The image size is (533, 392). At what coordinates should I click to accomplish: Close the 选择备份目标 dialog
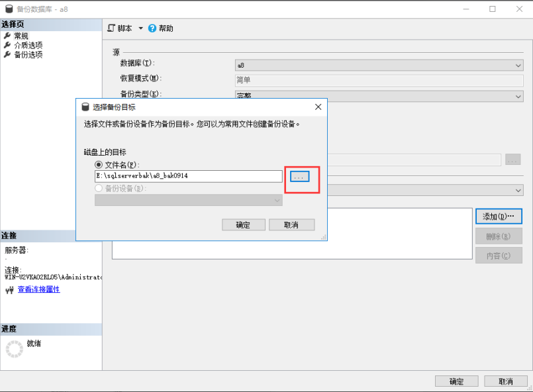(x=318, y=107)
